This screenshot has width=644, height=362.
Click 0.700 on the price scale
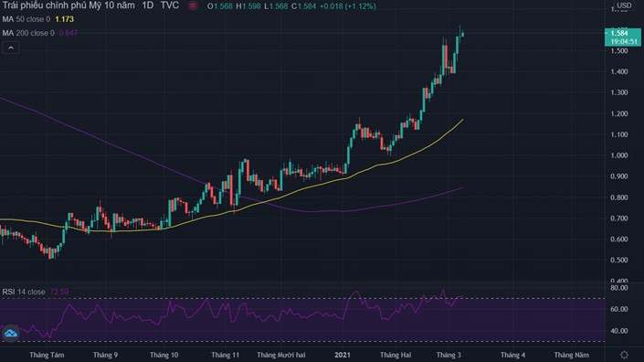coord(619,218)
